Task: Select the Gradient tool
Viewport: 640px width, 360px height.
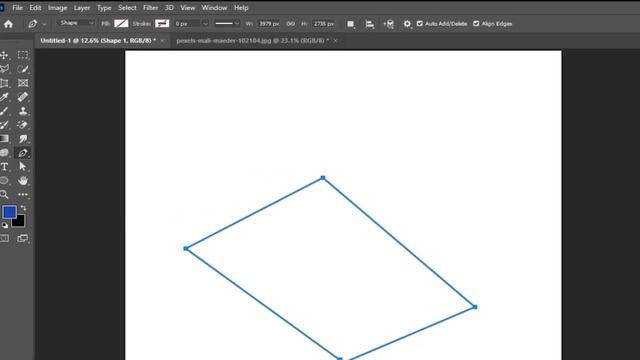Action: (x=4, y=139)
